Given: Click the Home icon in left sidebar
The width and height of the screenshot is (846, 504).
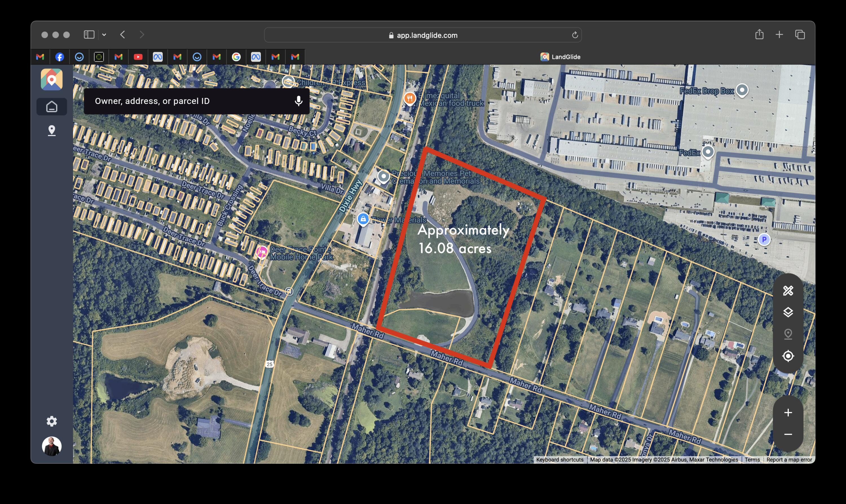Looking at the screenshot, I should (x=52, y=107).
